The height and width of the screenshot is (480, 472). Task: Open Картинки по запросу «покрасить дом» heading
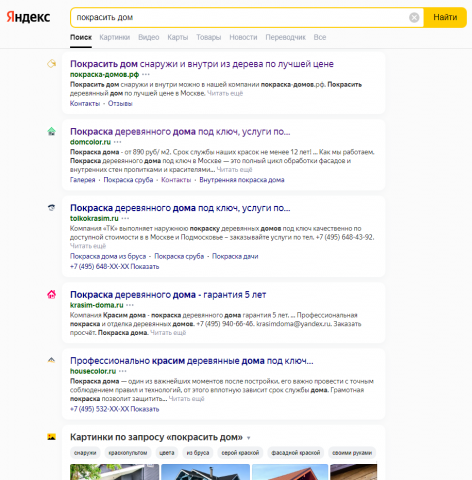(156, 437)
